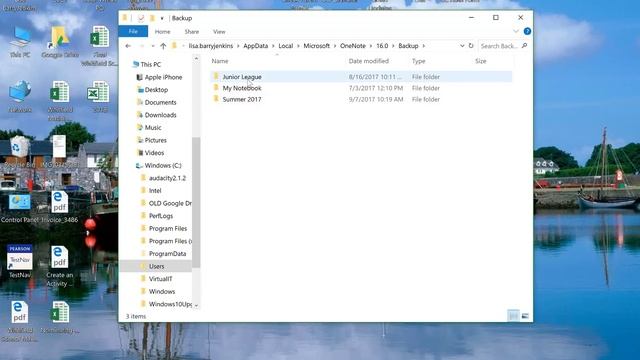Navigate to OneNote in the address bar
This screenshot has width=640, height=360.
[x=353, y=46]
